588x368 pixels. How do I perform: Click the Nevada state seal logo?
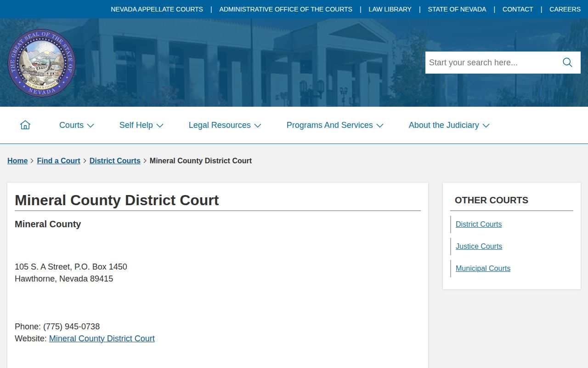(41, 63)
